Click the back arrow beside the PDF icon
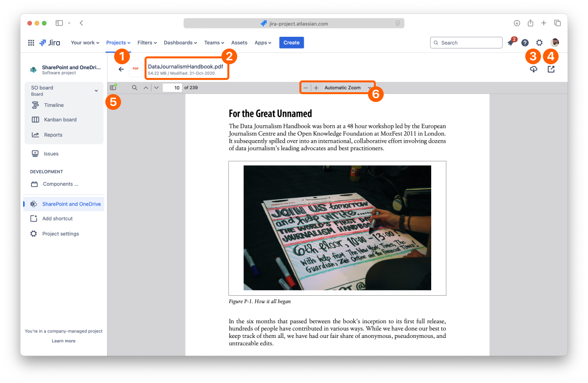Viewport: 588px width, 383px height. pos(121,69)
